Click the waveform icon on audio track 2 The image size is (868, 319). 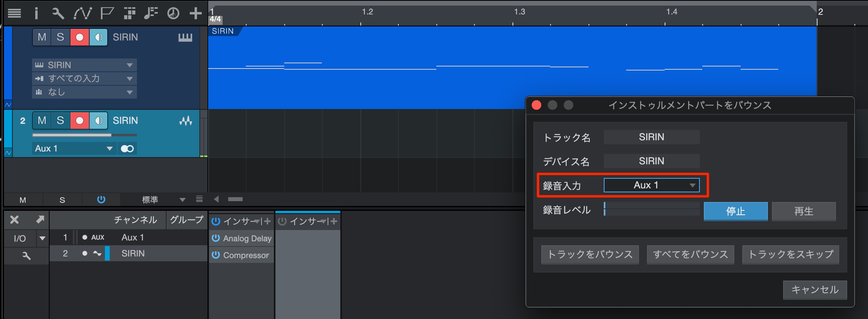(x=186, y=121)
